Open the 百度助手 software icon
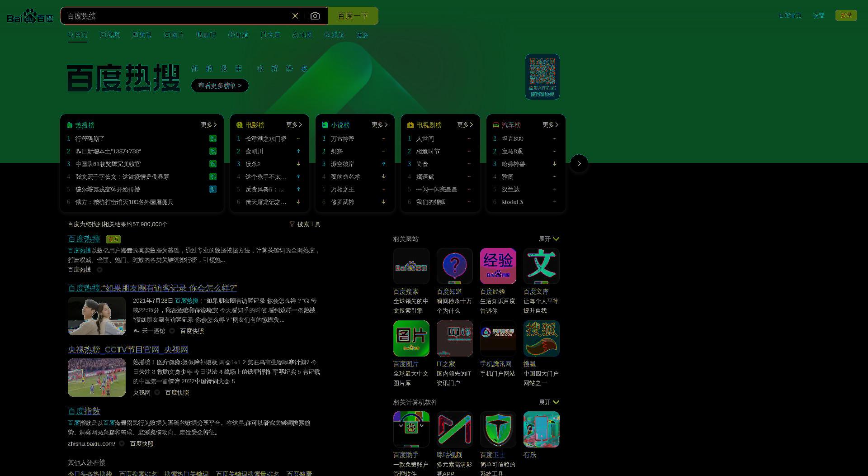 (411, 429)
